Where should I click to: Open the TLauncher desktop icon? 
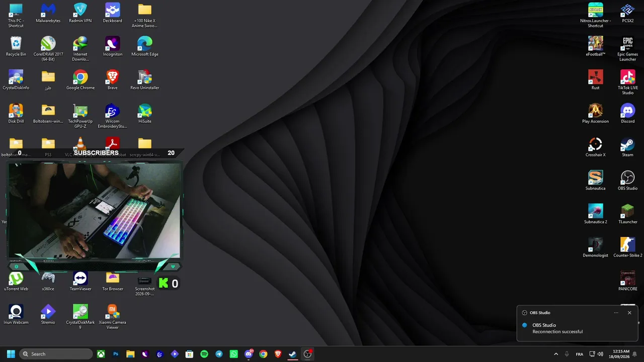tap(627, 214)
